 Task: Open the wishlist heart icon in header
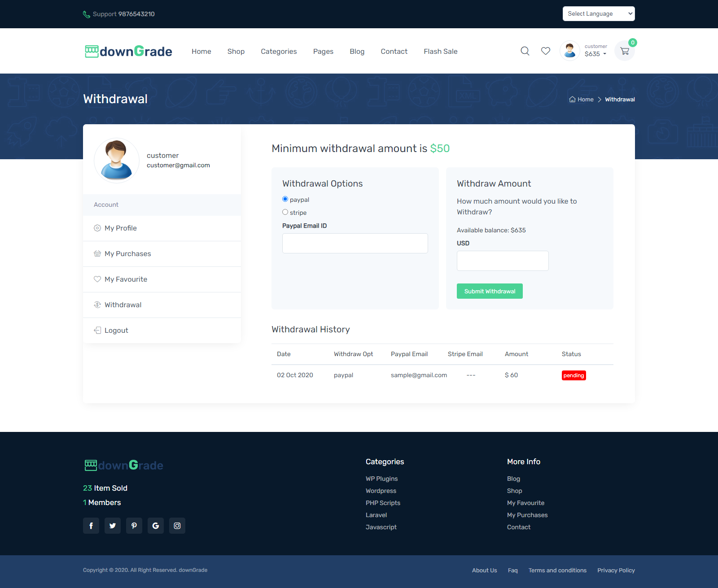point(545,51)
